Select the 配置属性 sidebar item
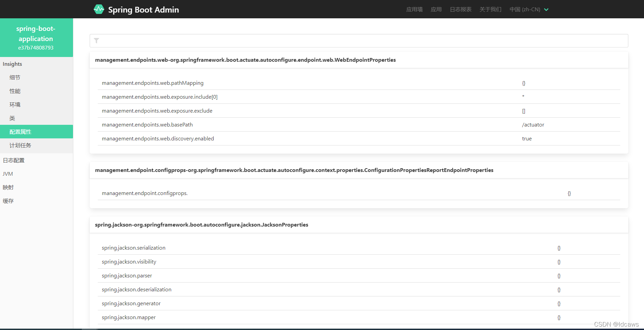Viewport: 644px width, 330px height. click(x=36, y=132)
